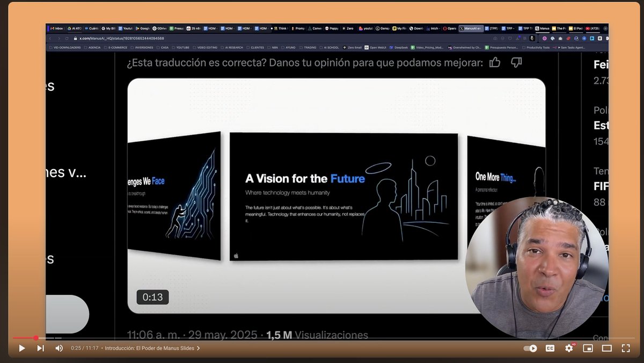Click the pink circular extension icon
Viewport: 644px width, 363px height.
click(x=545, y=39)
